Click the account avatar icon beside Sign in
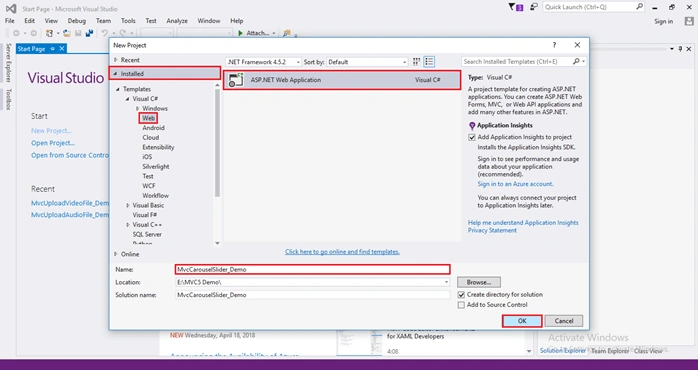 689,21
